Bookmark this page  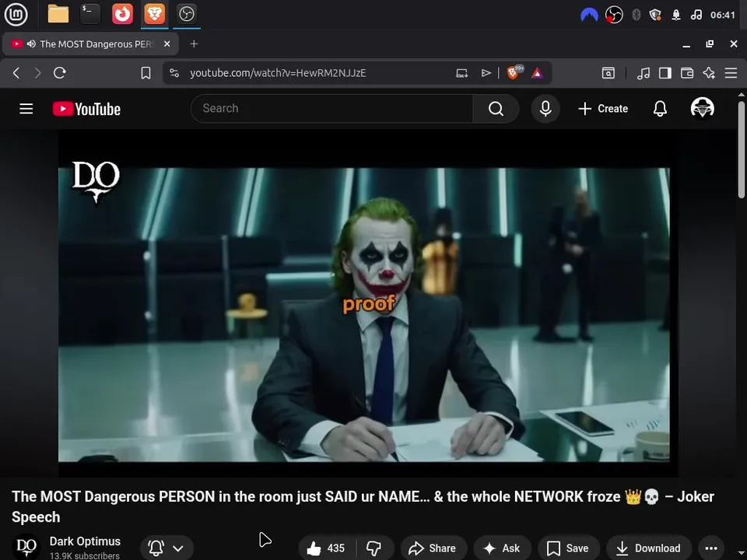pyautogui.click(x=146, y=73)
